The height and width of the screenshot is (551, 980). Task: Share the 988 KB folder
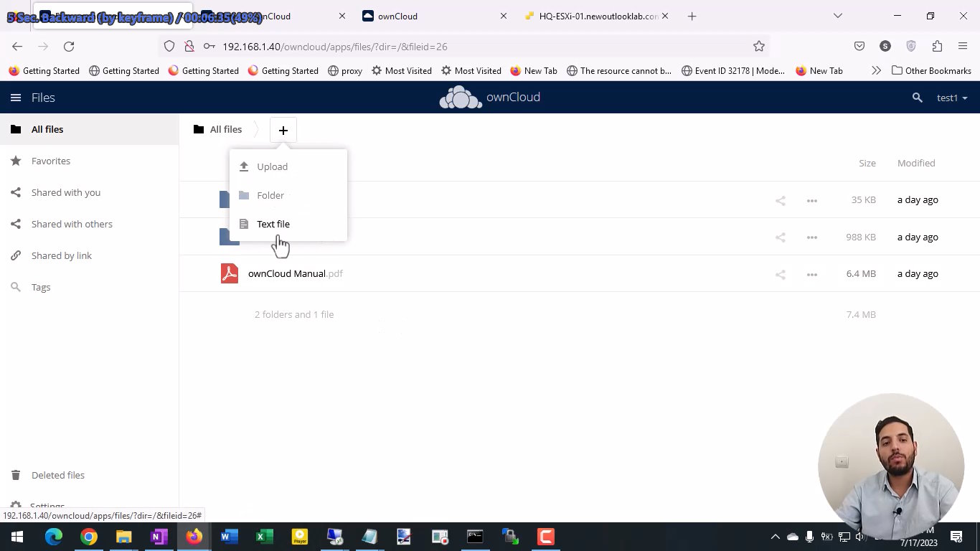point(781,237)
